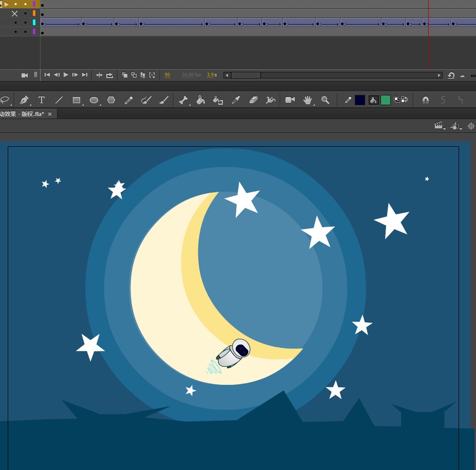Switch to the 版权.fla document tab
Viewport: 476px width, 470px height.
(x=23, y=114)
